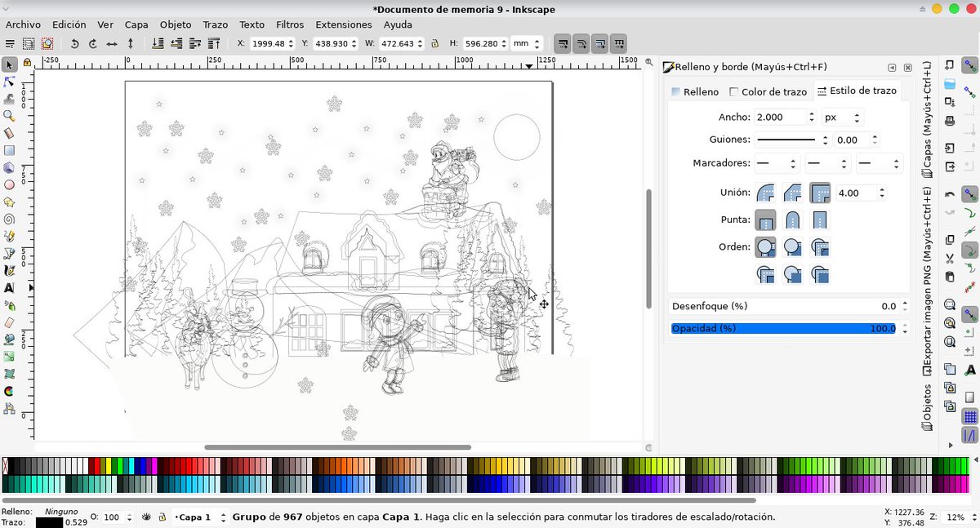This screenshot has height=528, width=980.
Task: Select the Spiral tool
Action: (9, 219)
